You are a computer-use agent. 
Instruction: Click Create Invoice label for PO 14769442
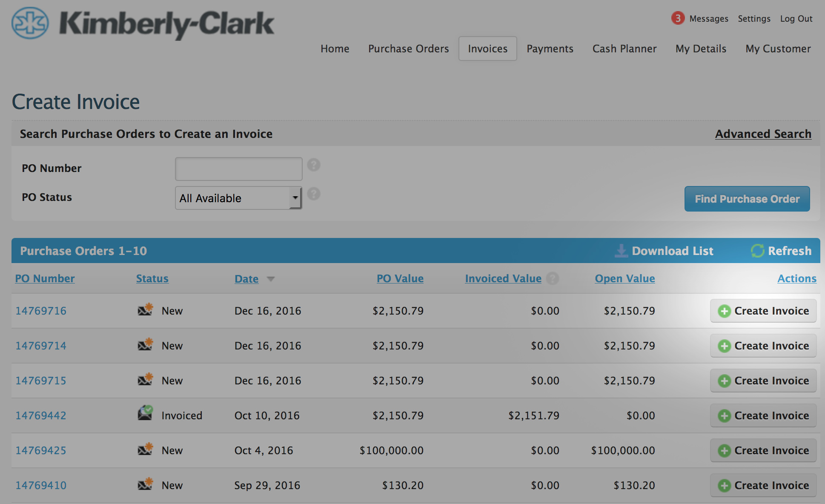[772, 416]
